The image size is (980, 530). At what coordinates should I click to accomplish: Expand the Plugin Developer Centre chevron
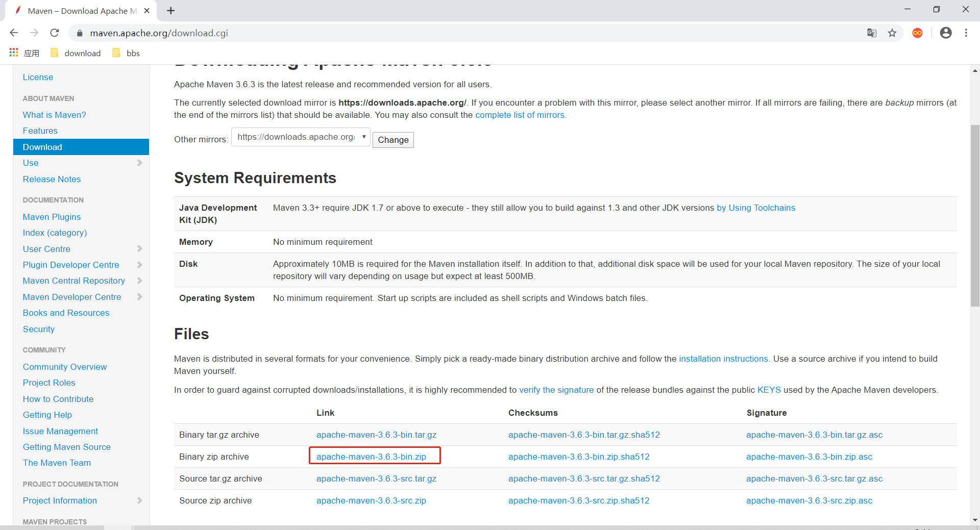coord(139,265)
